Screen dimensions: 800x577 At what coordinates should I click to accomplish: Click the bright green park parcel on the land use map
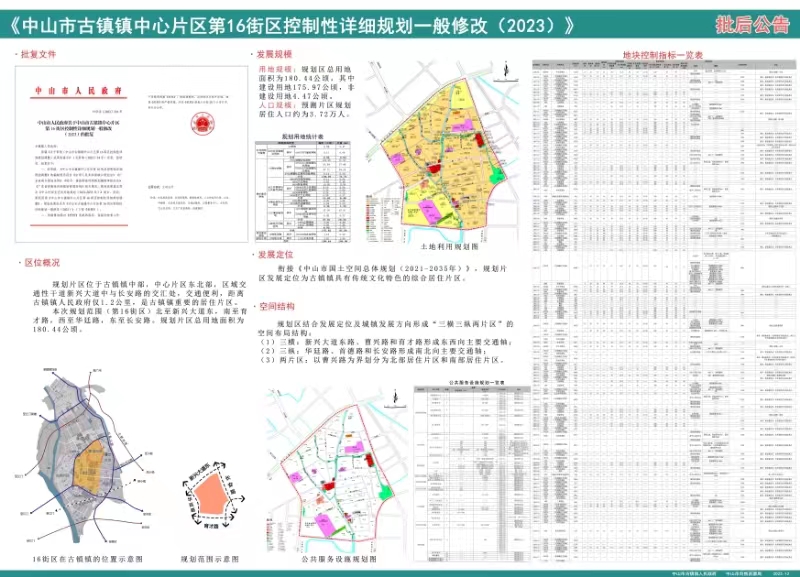tap(495, 177)
